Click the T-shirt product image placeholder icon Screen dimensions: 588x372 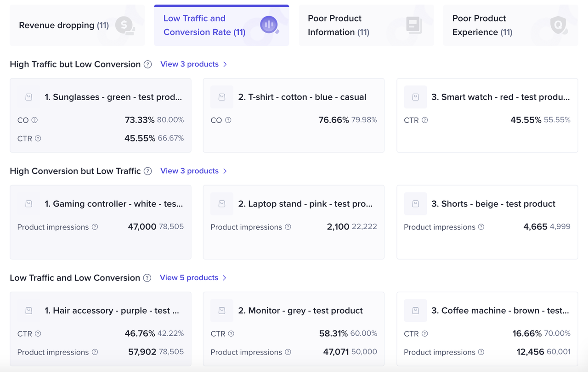222,97
